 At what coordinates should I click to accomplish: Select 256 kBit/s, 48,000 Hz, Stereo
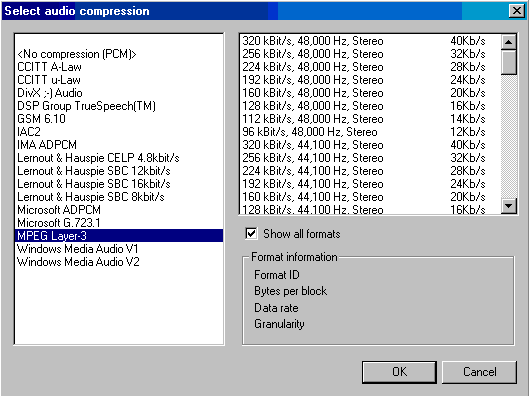370,54
